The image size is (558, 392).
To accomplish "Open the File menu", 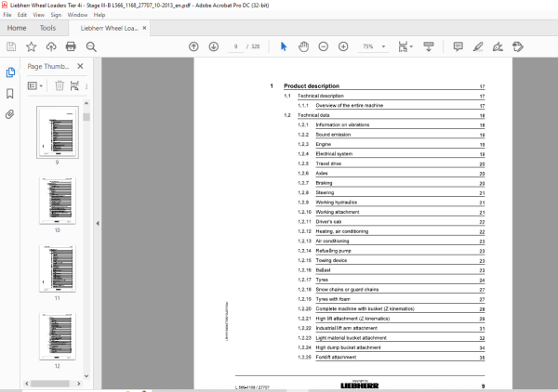I will [x=7, y=15].
